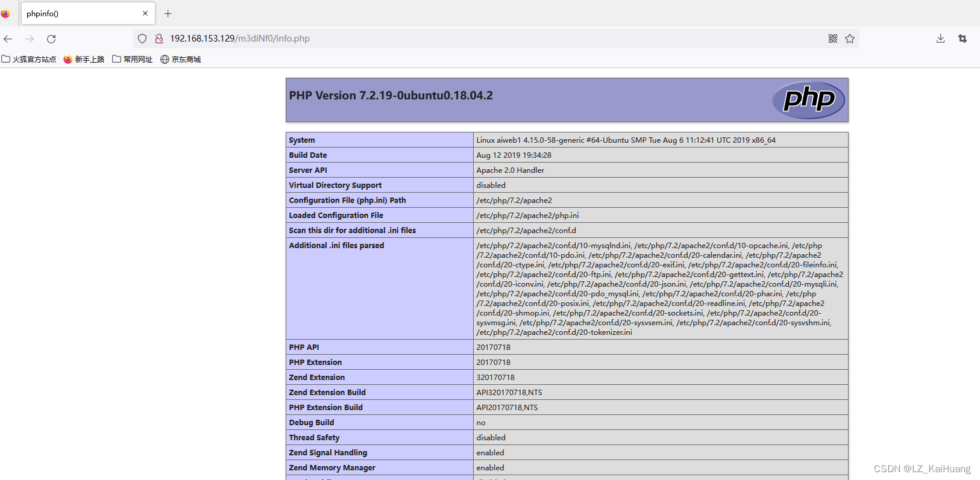The width and height of the screenshot is (980, 480).
Task: Open the tracking protection shield icon
Action: click(x=142, y=39)
